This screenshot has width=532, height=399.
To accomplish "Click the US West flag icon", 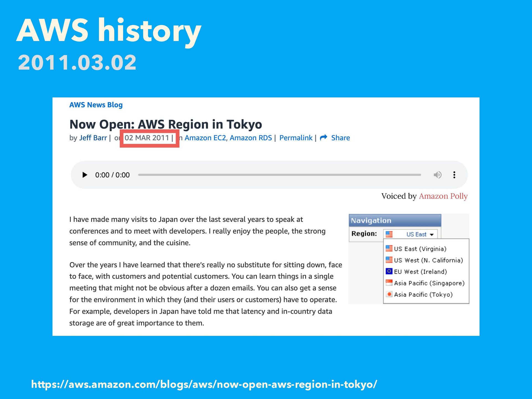I will pyautogui.click(x=389, y=260).
